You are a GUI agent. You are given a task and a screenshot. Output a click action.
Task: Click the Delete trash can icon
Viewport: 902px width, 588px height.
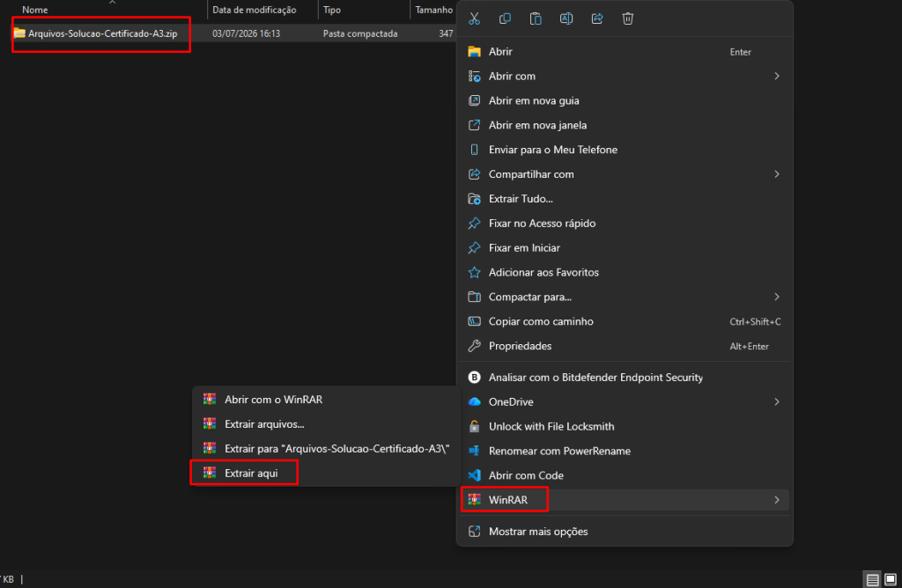[x=627, y=18]
